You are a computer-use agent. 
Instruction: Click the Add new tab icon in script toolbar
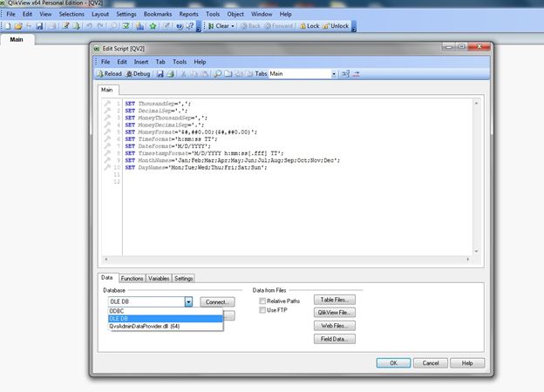[x=228, y=74]
